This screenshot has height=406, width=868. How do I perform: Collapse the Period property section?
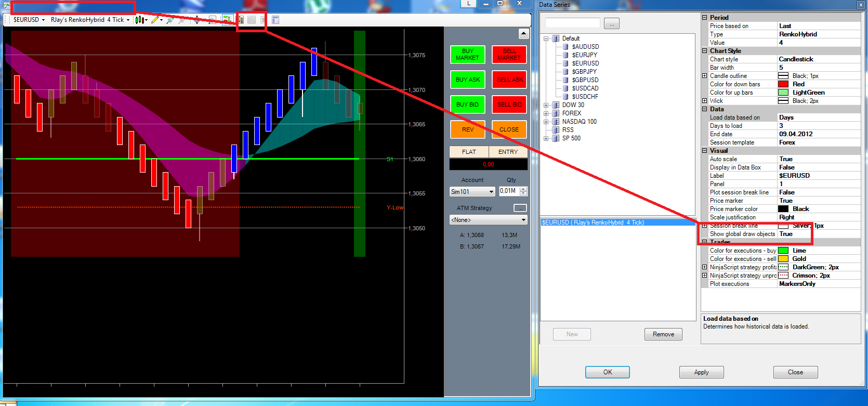[x=705, y=18]
